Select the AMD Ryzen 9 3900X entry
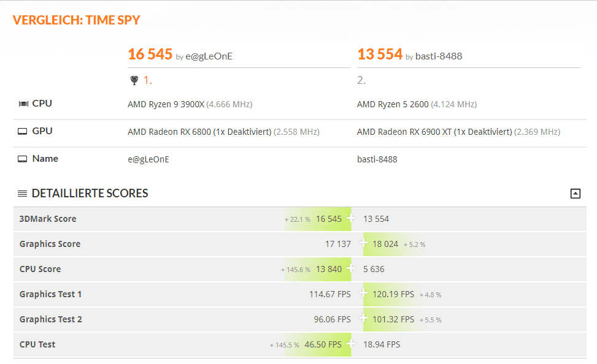The width and height of the screenshot is (597, 364). coord(166,104)
